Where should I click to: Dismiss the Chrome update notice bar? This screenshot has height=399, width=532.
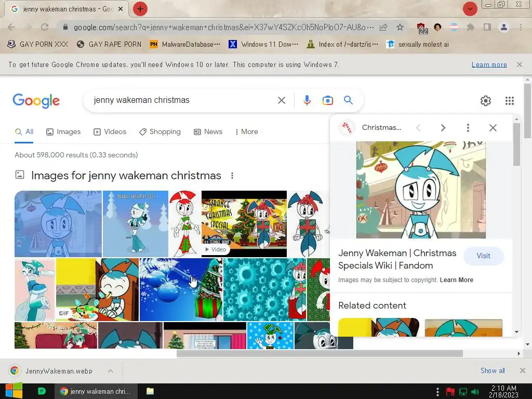[x=519, y=64]
